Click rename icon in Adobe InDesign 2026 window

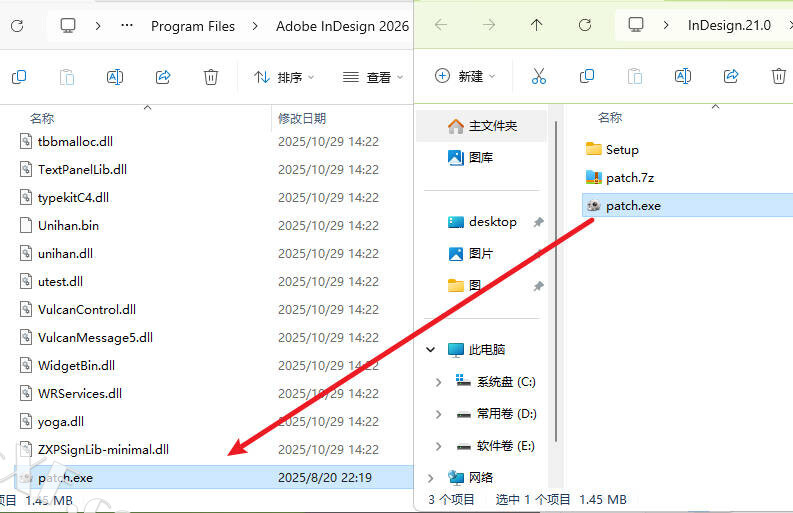coord(115,77)
